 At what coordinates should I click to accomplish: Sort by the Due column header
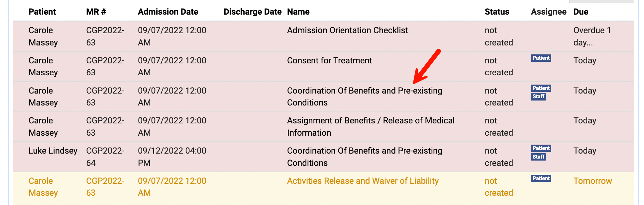click(581, 12)
